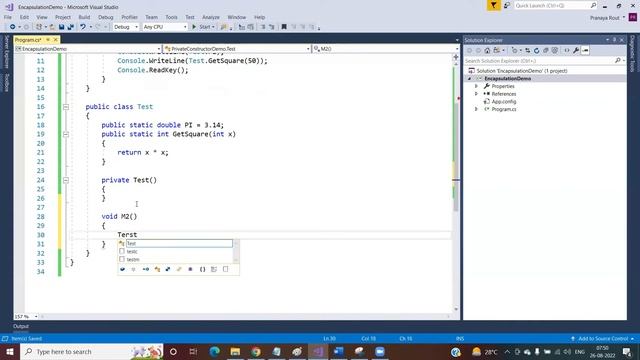Open Google Chrome from the taskbar
The image size is (640, 360).
tap(256, 351)
